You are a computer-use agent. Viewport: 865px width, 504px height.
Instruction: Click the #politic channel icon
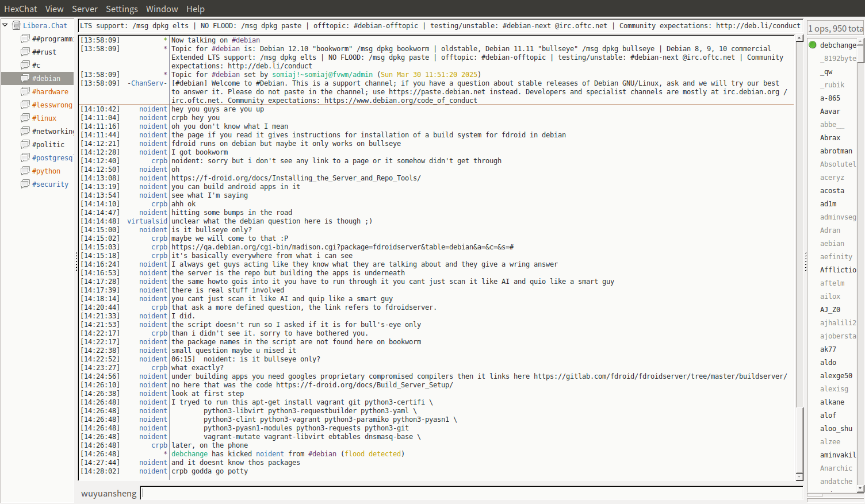tap(25, 144)
